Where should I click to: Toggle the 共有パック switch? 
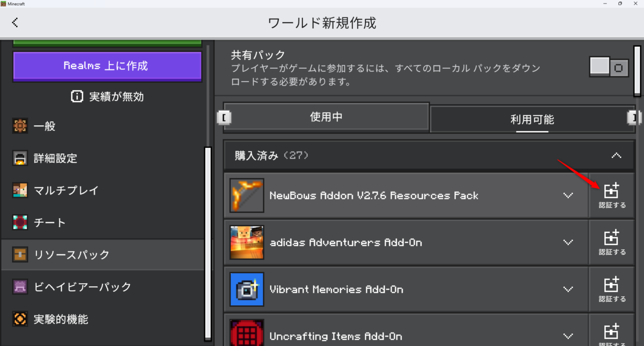[x=609, y=67]
